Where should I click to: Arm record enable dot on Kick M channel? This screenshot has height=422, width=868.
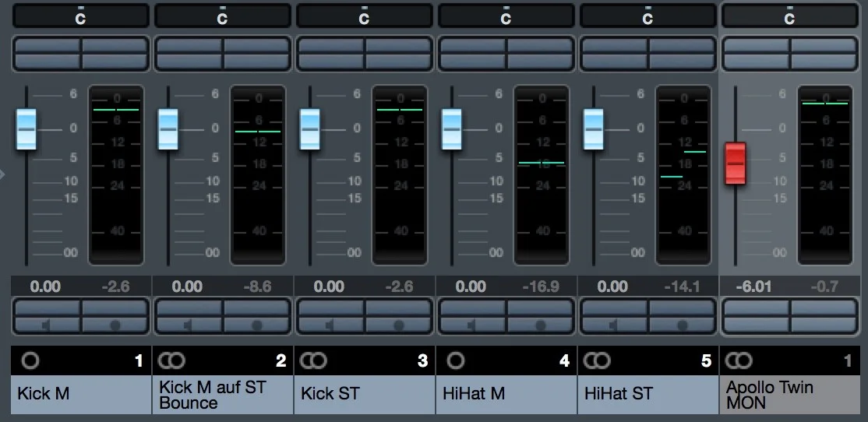pos(115,325)
